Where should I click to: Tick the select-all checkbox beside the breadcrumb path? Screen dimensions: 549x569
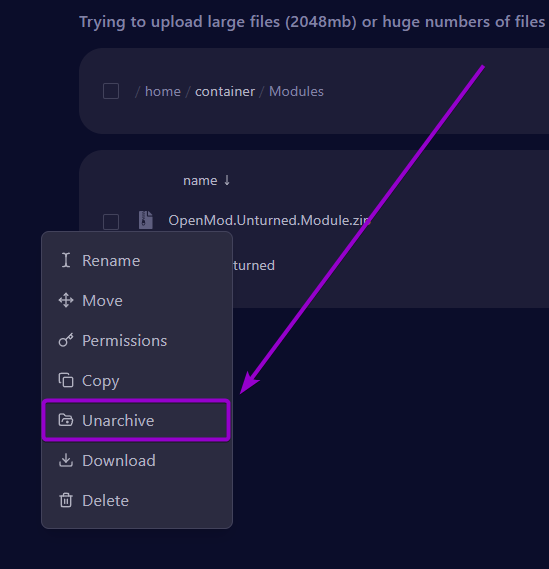click(x=111, y=91)
